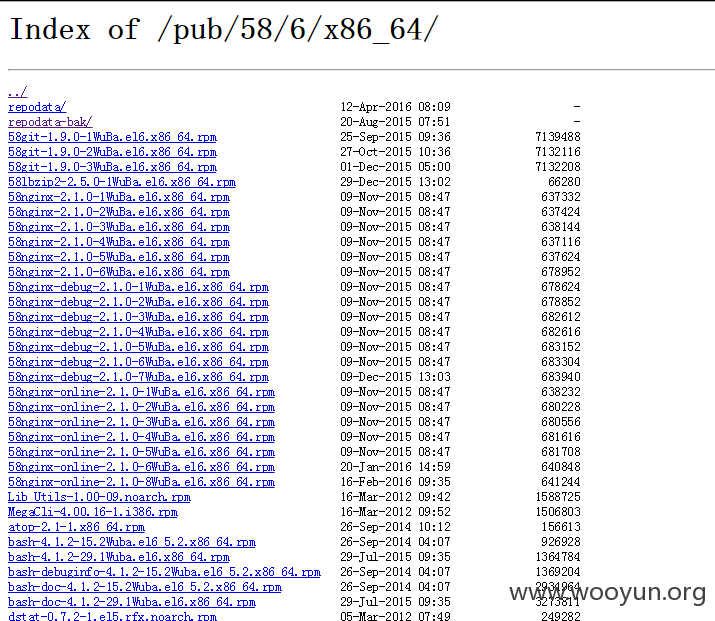This screenshot has height=621, width=715.
Task: Open the 58lbzip2-2.5.0-1WuBa rpm link
Action: click(x=122, y=182)
